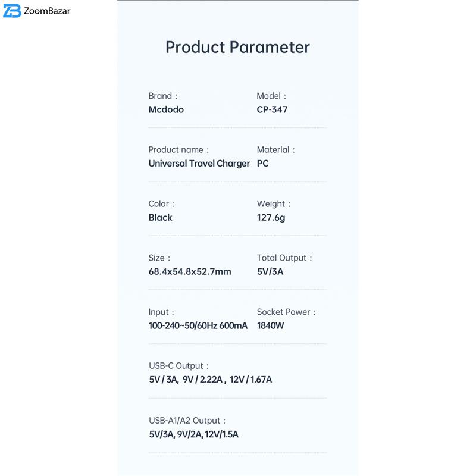476x476 pixels.
Task: Click the 100-240~50/60Hz 600mA input value
Action: click(x=198, y=326)
